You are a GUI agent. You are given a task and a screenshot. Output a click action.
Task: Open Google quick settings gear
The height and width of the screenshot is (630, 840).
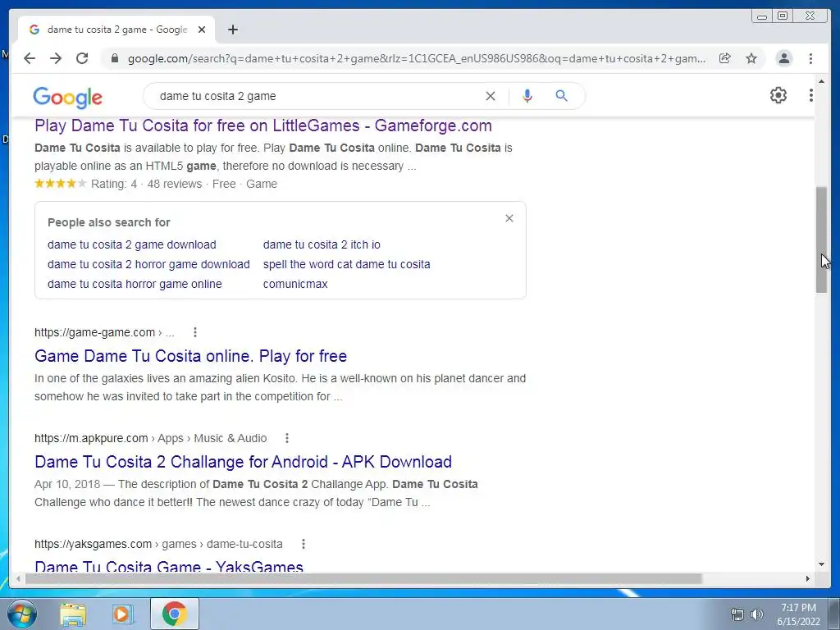(778, 95)
